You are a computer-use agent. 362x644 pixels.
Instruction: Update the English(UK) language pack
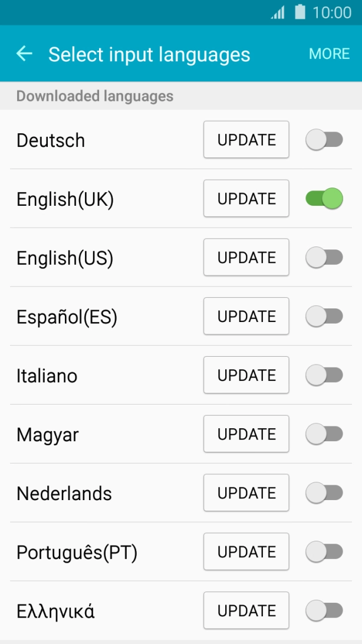tap(246, 198)
